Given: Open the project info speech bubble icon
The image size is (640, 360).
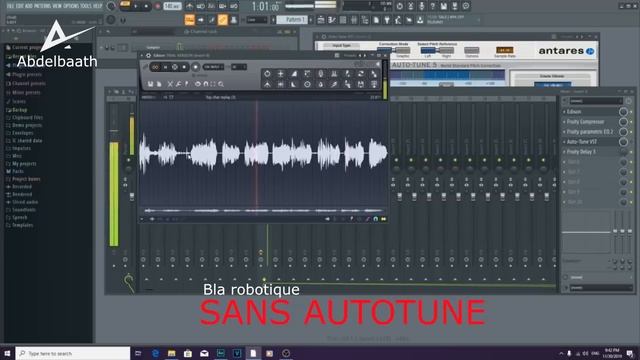Looking at the screenshot, I should [466, 6].
